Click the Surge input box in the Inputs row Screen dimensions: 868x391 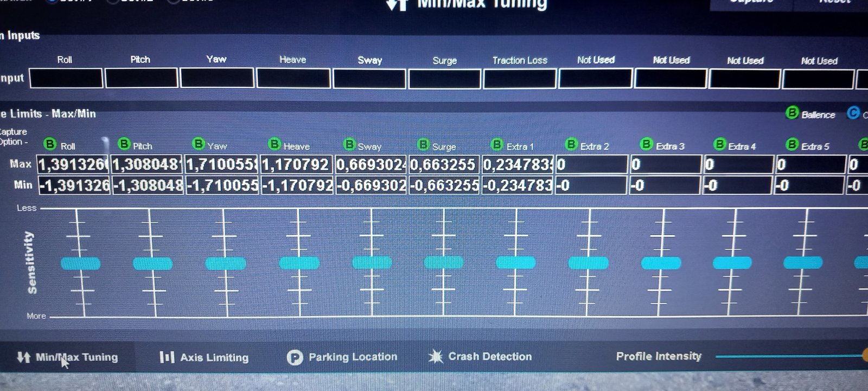coord(445,79)
